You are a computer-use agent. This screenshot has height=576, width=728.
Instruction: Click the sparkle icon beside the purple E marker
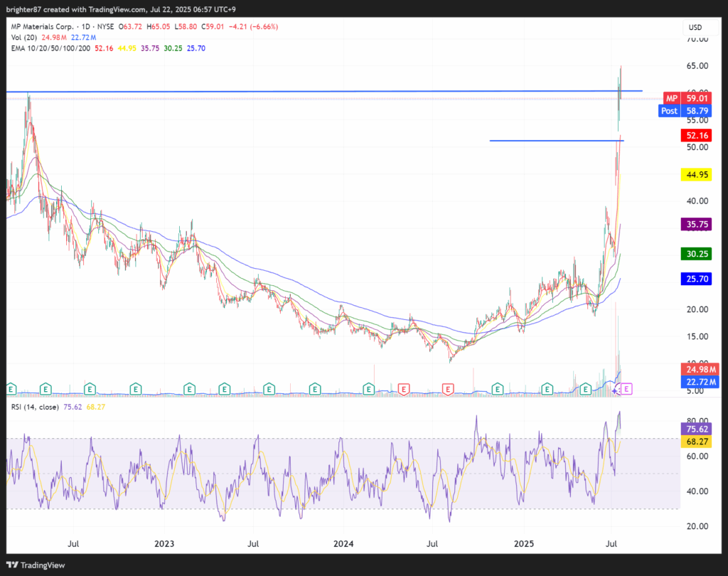(615, 391)
